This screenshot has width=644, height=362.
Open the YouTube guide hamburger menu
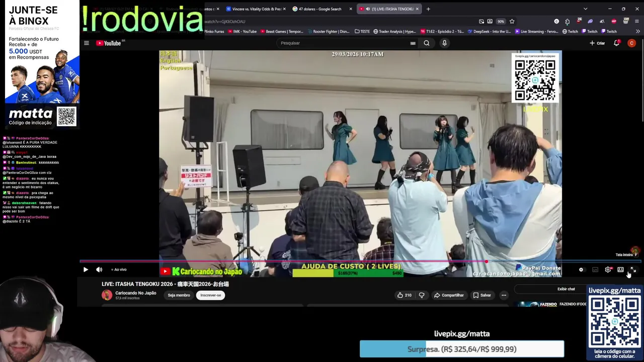point(86,43)
